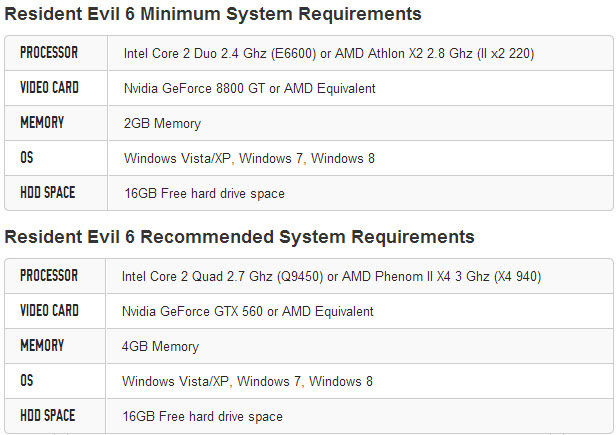Select the PROCESSOR label in the recommended table
The image size is (616, 435).
(49, 276)
